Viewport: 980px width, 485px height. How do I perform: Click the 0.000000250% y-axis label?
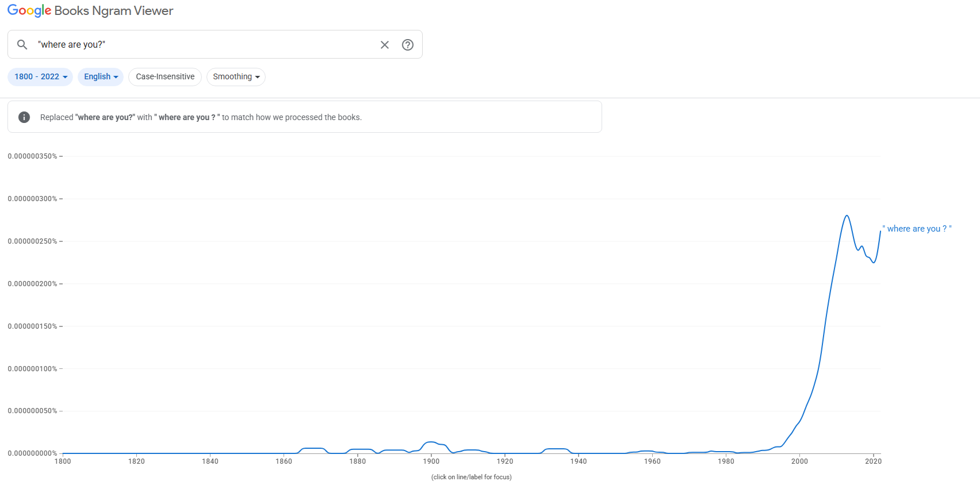click(x=32, y=241)
